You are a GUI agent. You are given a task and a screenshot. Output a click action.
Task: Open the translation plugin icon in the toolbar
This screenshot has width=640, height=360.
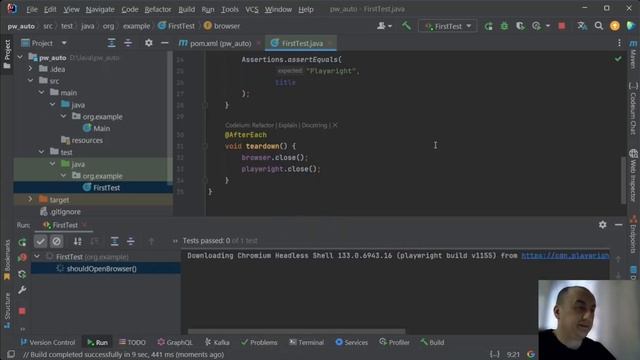coord(582,26)
